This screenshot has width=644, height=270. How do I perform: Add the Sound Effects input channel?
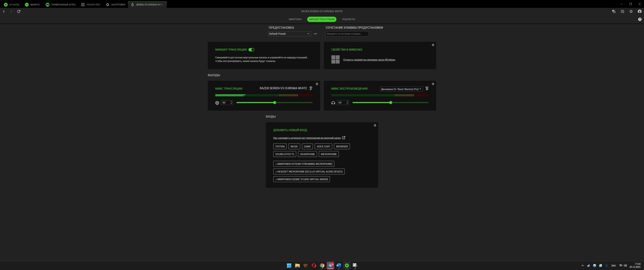(x=285, y=154)
